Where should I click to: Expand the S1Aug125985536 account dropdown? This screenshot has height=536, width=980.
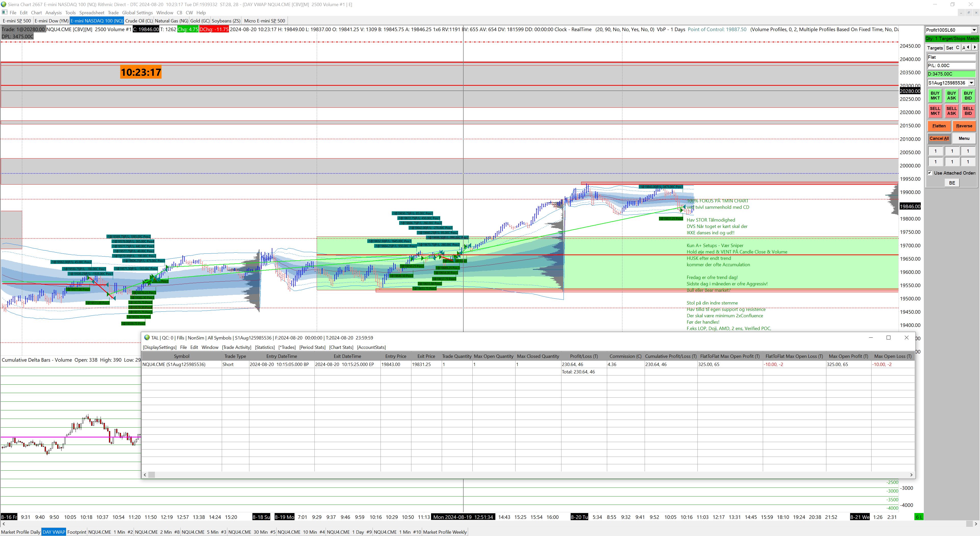971,83
